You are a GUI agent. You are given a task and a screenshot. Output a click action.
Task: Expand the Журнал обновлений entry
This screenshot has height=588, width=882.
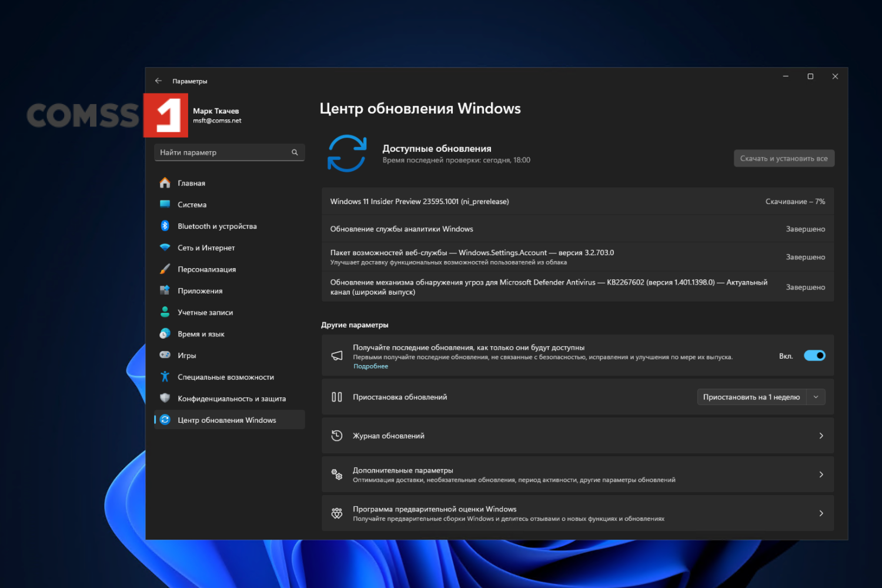(x=577, y=436)
